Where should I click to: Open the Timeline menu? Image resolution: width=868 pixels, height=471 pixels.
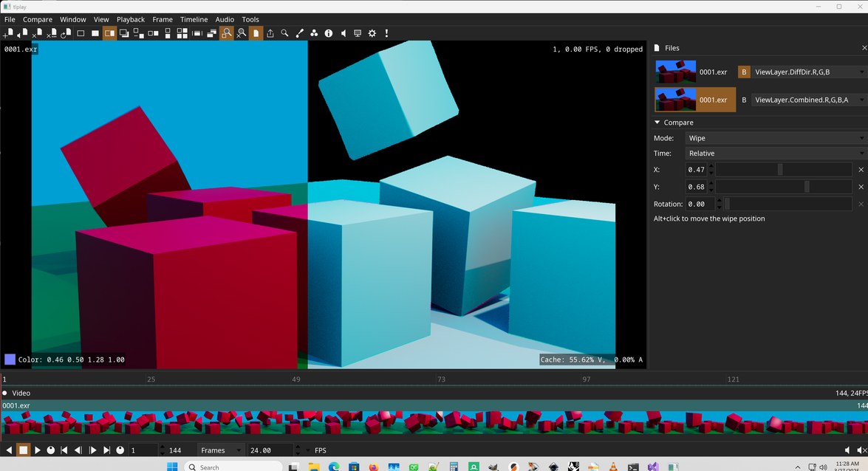click(194, 19)
